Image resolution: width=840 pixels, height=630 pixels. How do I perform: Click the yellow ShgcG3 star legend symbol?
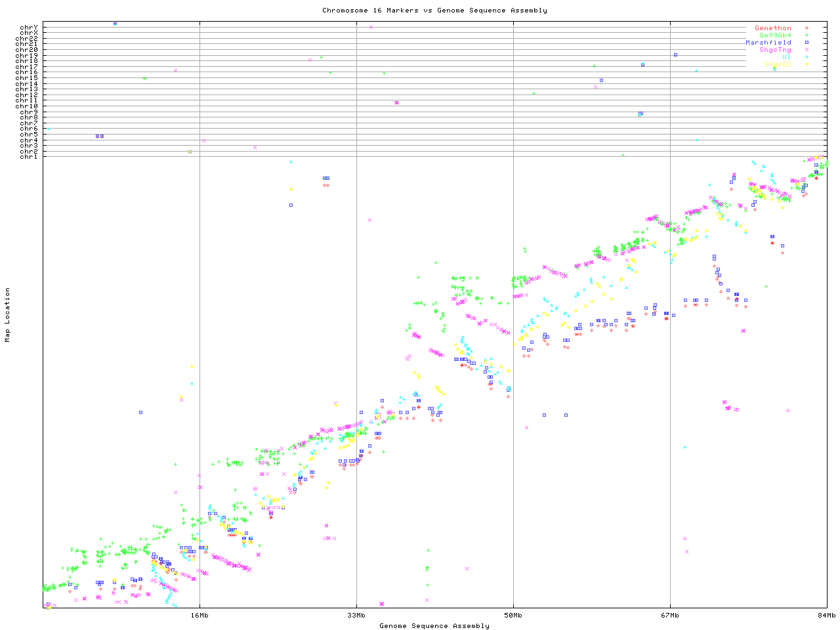tap(807, 64)
